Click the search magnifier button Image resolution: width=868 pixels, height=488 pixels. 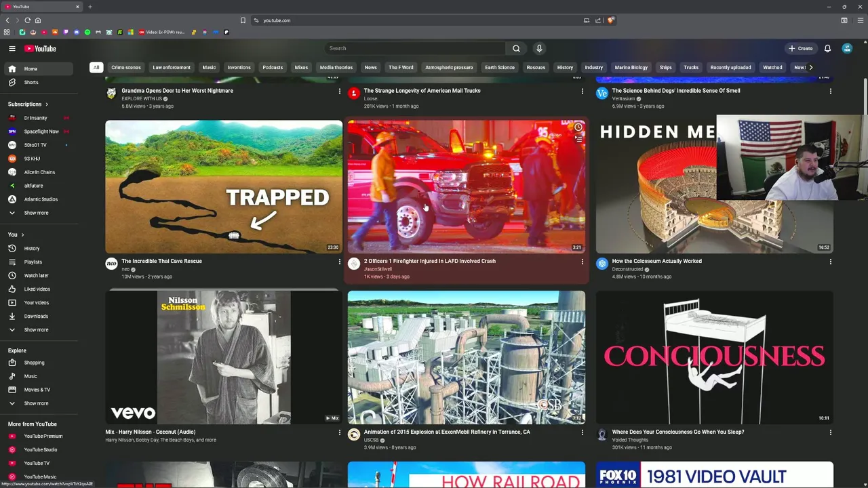pyautogui.click(x=516, y=48)
